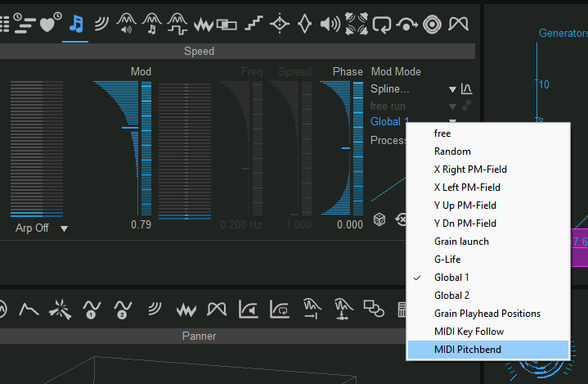Click the overlapping rectangles icon in top row
Image resolution: width=588 pixels, height=384 pixels.
pos(227,25)
